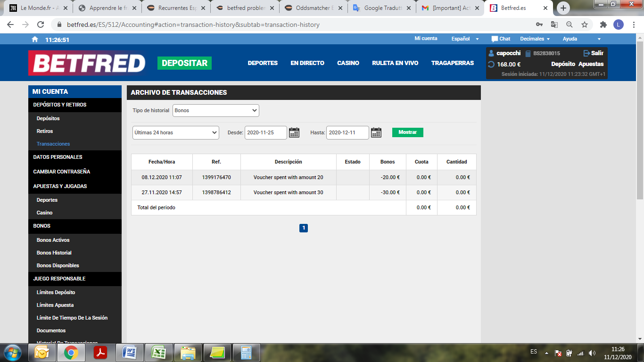Viewport: 644px width, 362px height.
Task: Open Word from the taskbar
Action: point(130,353)
